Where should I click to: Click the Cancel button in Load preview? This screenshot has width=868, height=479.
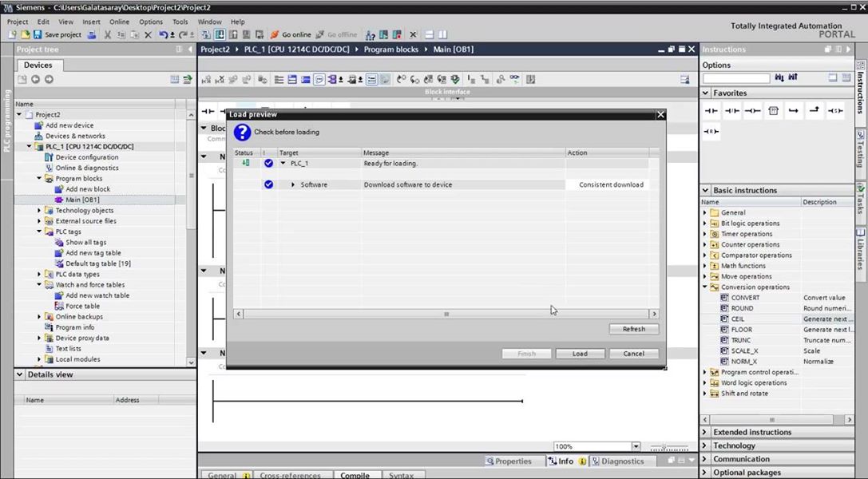pos(634,354)
